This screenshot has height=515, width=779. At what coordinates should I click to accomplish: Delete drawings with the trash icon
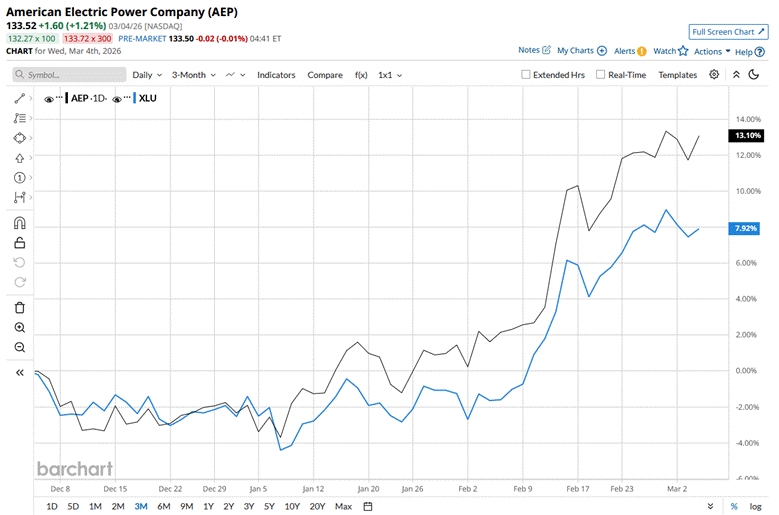(20, 307)
